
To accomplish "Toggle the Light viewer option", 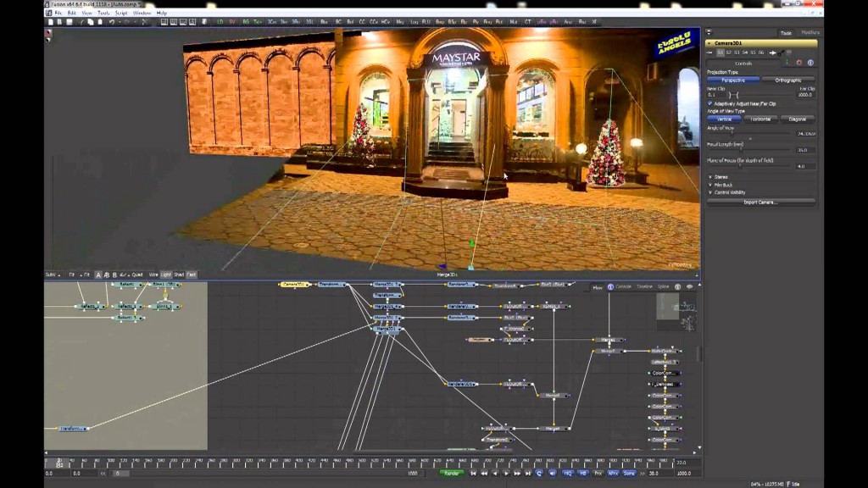I will click(166, 274).
